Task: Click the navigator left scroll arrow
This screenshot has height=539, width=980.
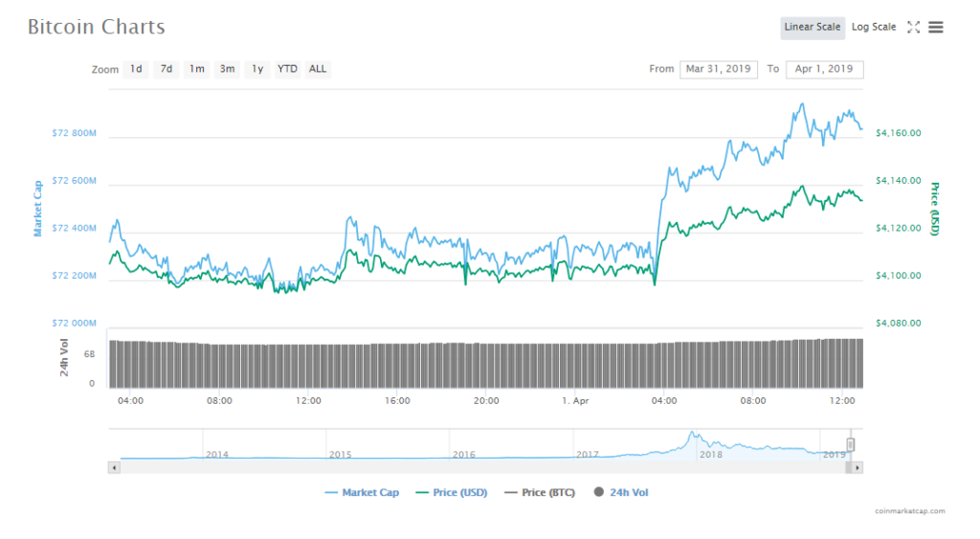Action: coord(115,467)
